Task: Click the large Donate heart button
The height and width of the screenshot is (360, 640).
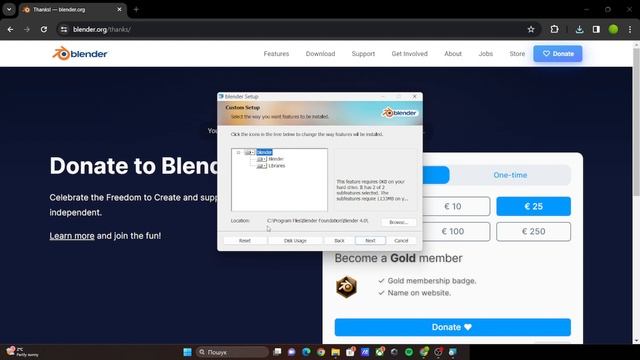Action: 453,327
